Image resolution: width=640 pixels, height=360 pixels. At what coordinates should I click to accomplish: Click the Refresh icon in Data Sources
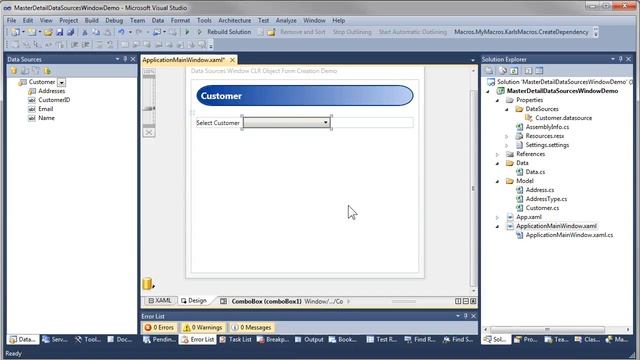point(48,71)
